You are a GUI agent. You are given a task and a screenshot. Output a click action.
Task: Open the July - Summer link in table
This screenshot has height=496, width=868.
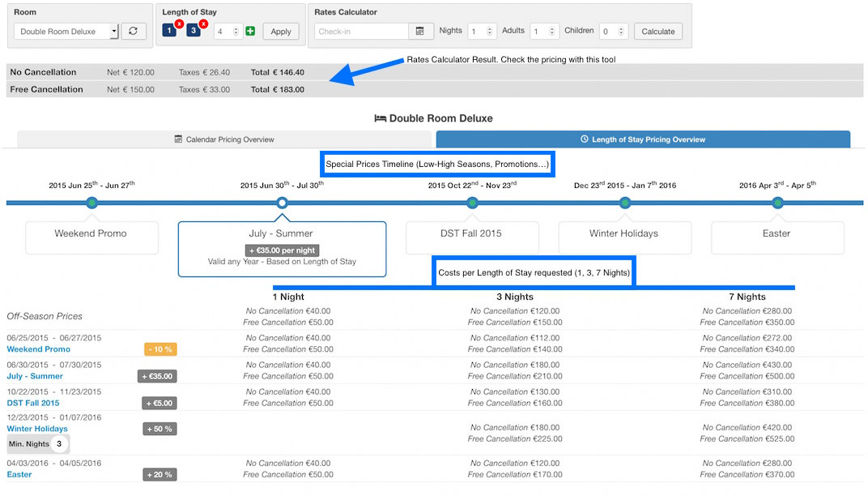pos(35,376)
